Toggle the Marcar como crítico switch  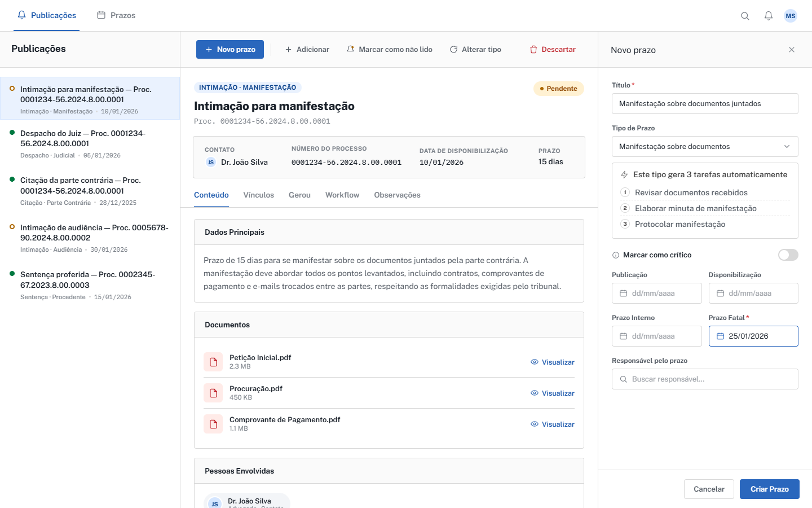788,255
